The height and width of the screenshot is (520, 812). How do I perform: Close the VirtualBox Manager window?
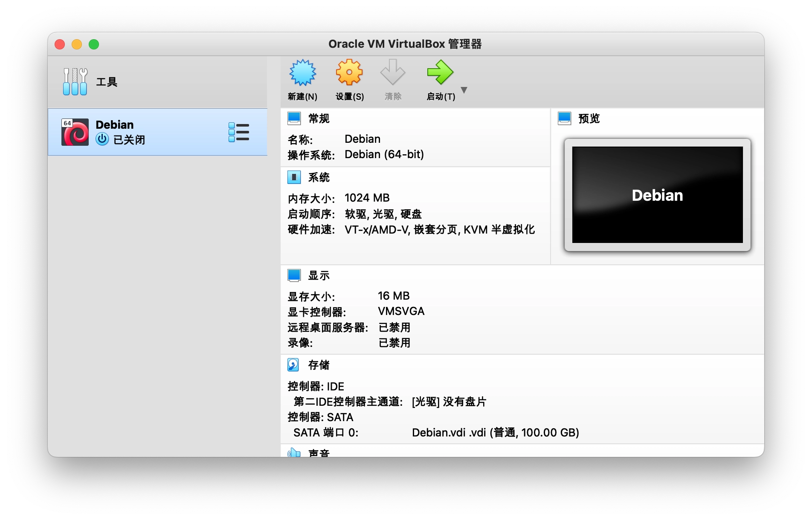[x=60, y=44]
